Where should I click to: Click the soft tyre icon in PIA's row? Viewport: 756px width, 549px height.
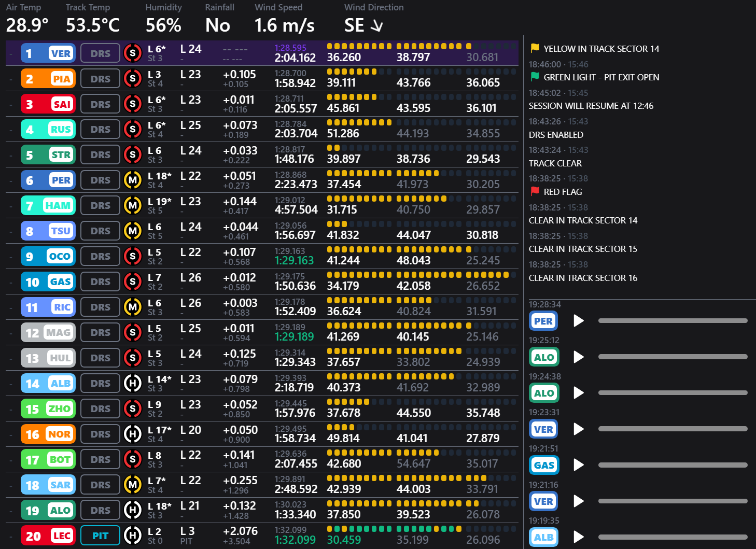133,78
